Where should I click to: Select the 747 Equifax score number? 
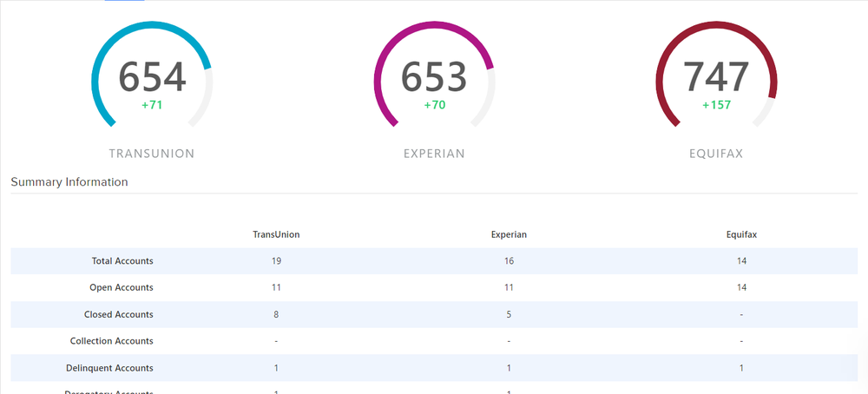click(716, 77)
